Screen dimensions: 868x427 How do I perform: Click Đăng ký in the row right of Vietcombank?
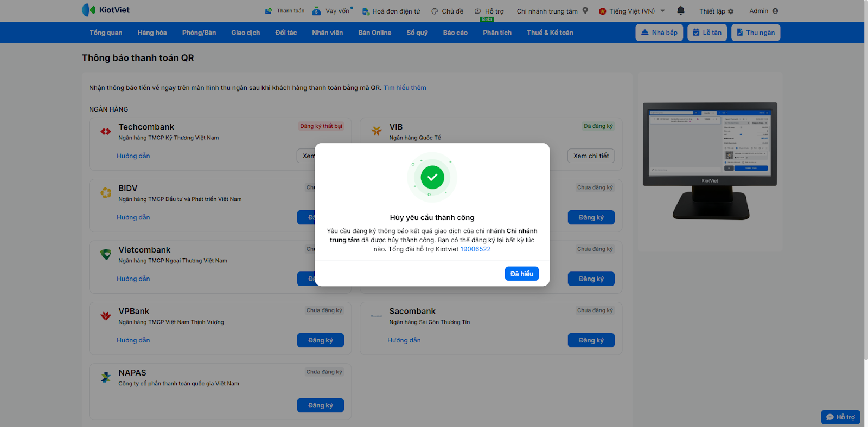(x=591, y=279)
